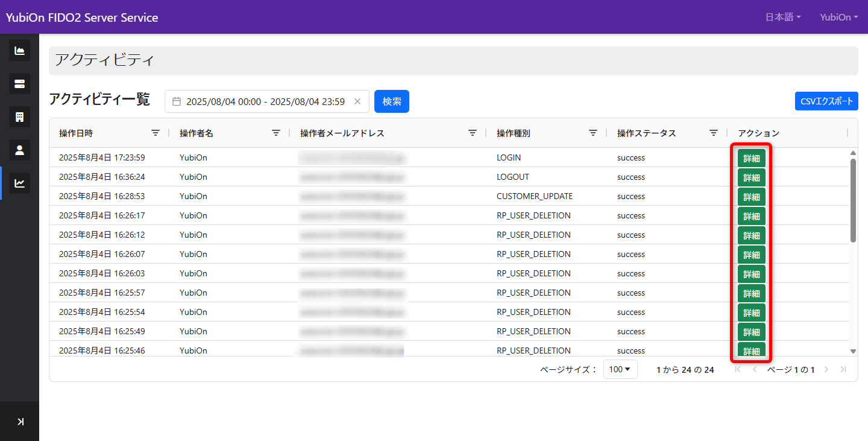The image size is (868, 441).
Task: Go to last page pagination icon
Action: pos(843,369)
